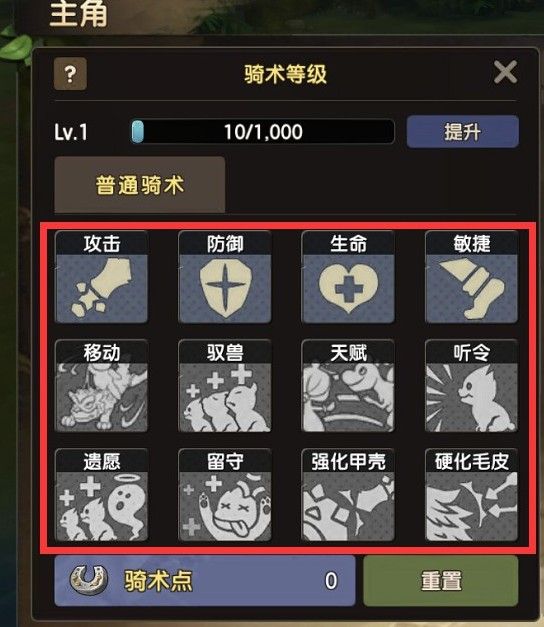This screenshot has width=544, height=627.
Task: Tap the 天赋 talent skill icon
Action: click(348, 386)
